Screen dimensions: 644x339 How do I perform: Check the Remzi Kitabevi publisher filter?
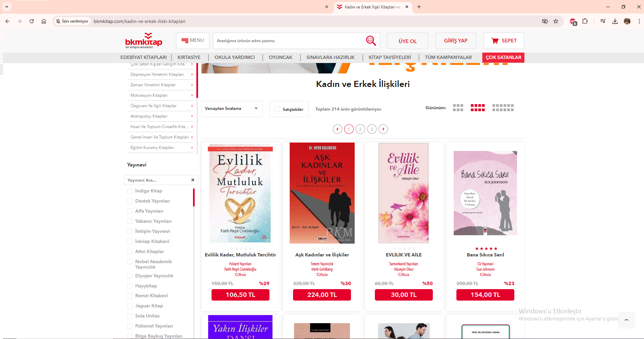click(130, 296)
